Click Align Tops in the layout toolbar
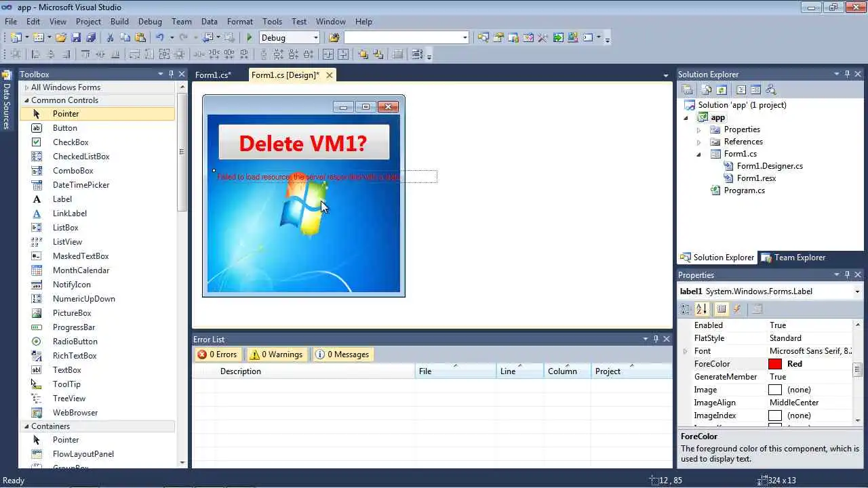 click(x=85, y=54)
